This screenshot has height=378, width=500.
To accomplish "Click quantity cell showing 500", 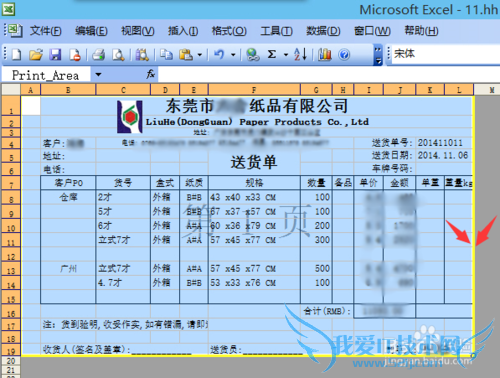I will (316, 268).
